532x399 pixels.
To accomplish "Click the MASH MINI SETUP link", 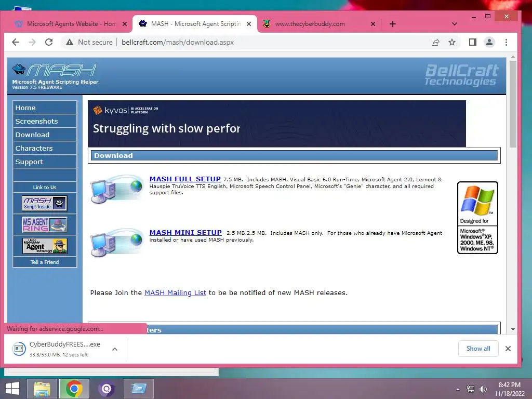I will [185, 232].
